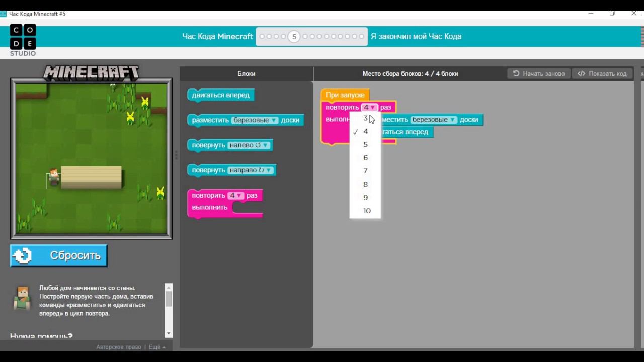Go to level 6 dot just after 5
This screenshot has width=644, height=362.
pos(305,36)
